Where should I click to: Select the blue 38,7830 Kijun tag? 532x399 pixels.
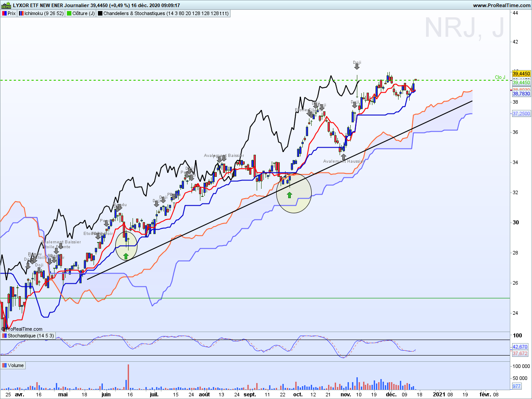click(521, 94)
